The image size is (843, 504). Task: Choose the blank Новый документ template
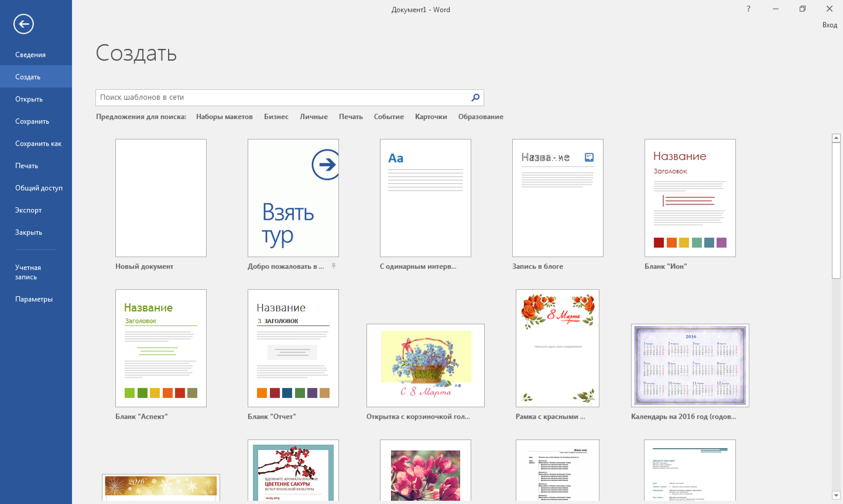(x=161, y=198)
